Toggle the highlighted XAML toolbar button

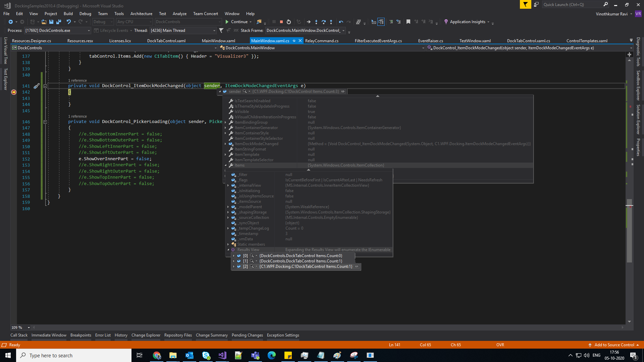tap(381, 22)
